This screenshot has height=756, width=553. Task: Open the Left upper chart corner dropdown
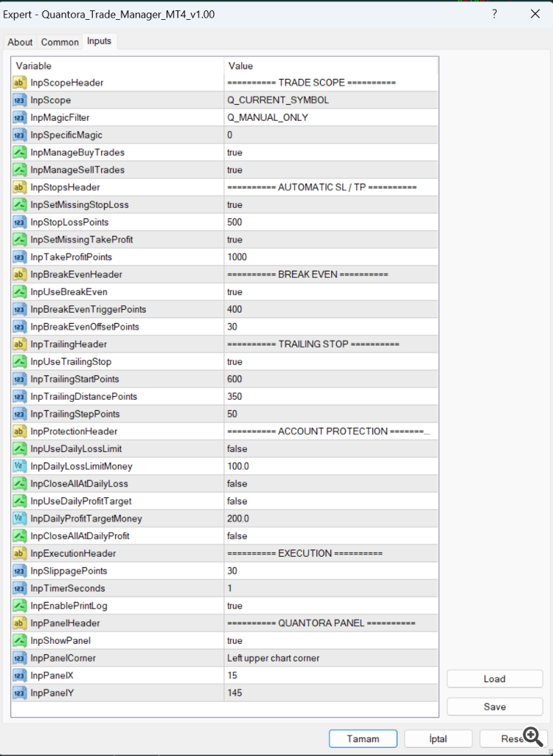(331, 658)
